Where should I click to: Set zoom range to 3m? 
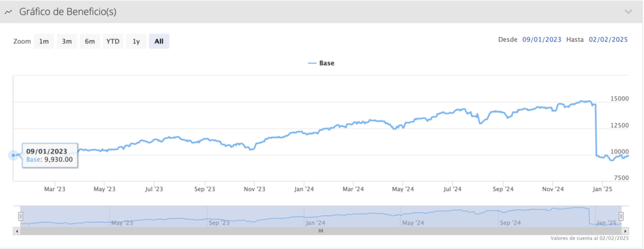[67, 41]
